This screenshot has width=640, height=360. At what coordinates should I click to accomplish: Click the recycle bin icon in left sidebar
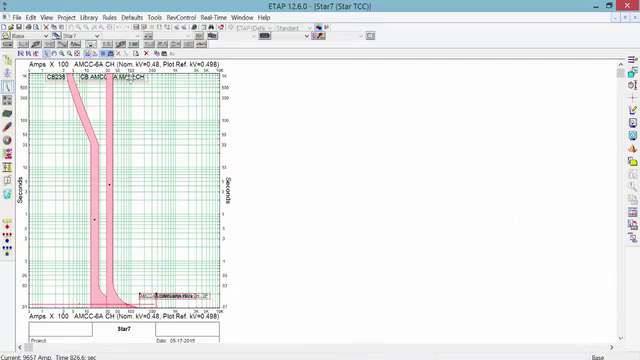tap(7, 194)
